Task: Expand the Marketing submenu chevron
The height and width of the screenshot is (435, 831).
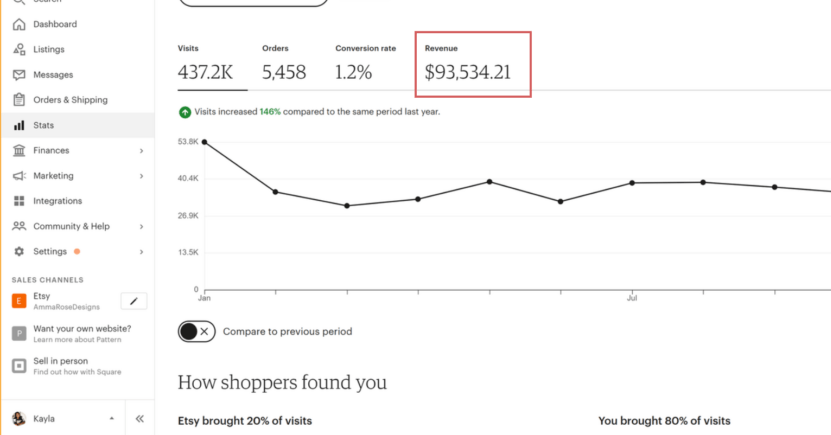Action: click(x=142, y=176)
